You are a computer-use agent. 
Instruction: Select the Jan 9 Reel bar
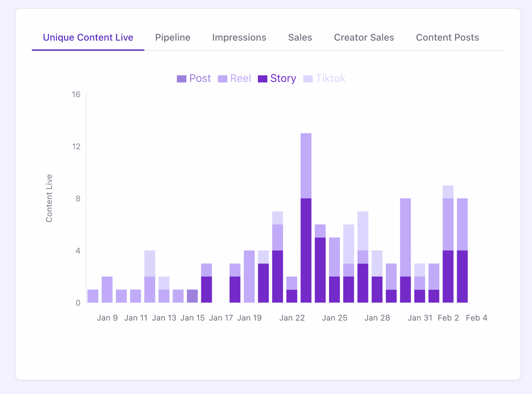[x=107, y=290]
